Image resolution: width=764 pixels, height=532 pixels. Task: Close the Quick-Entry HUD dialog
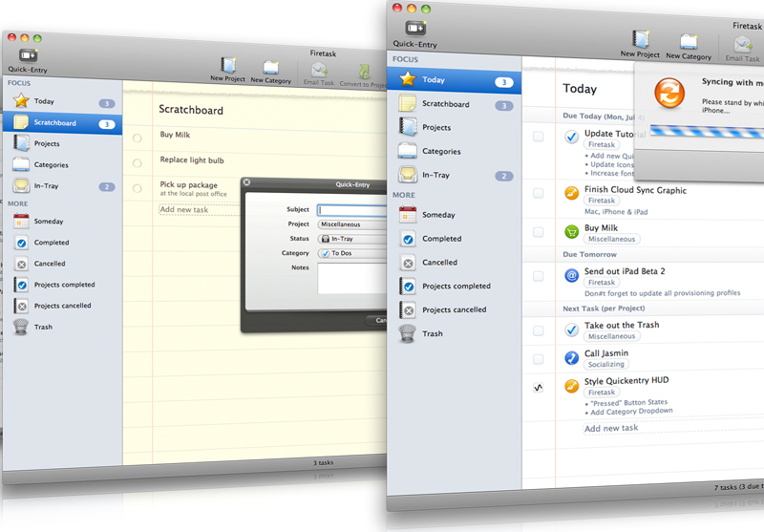[x=247, y=182]
